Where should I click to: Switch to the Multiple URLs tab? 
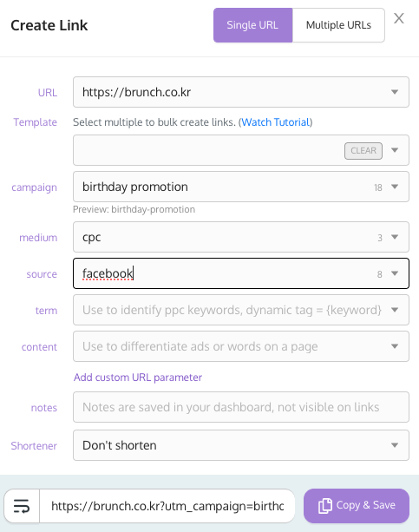pos(338,25)
